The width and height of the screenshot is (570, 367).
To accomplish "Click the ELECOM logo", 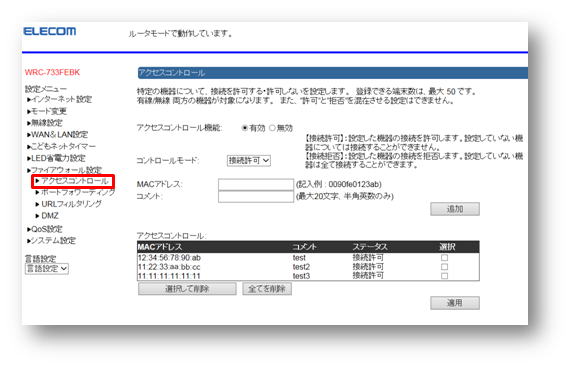I will [50, 31].
